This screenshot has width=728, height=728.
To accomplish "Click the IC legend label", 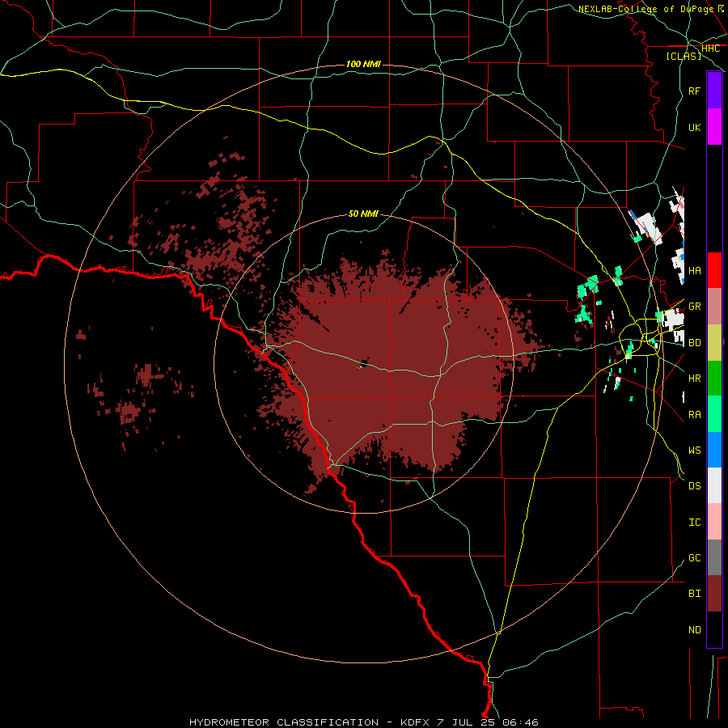I will click(x=694, y=522).
